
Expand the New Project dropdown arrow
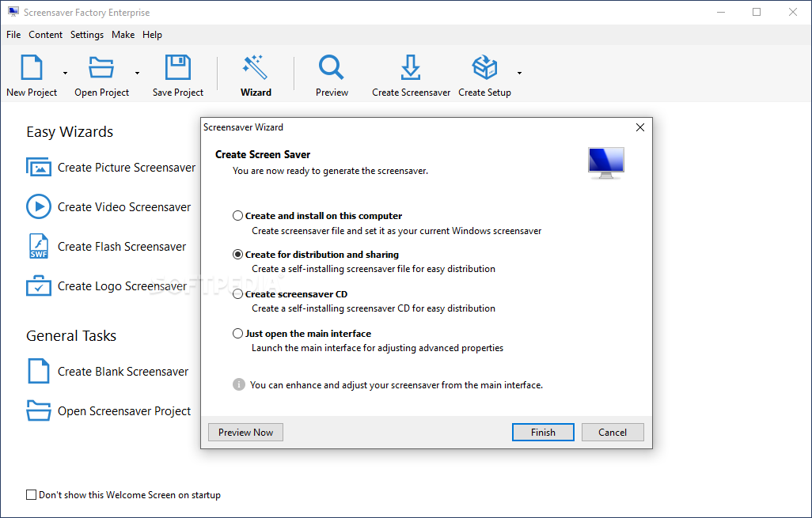pos(65,73)
